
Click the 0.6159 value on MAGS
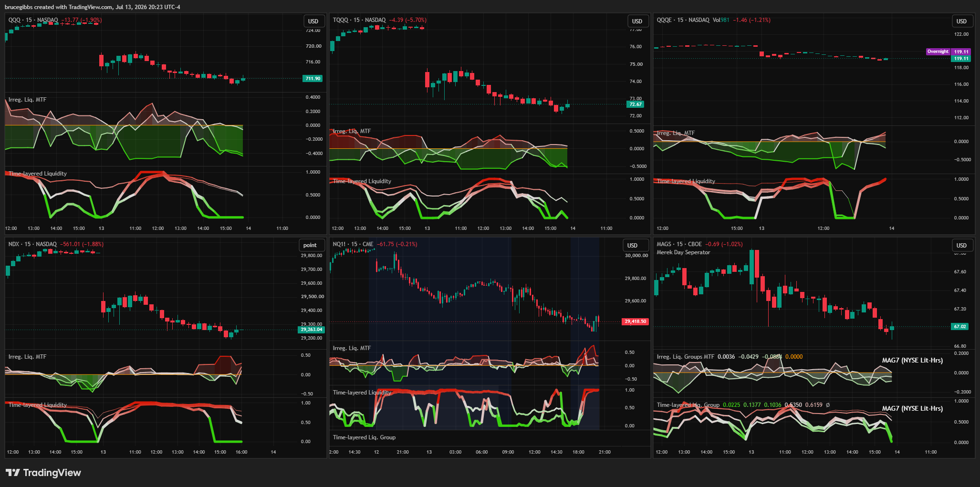tap(814, 405)
